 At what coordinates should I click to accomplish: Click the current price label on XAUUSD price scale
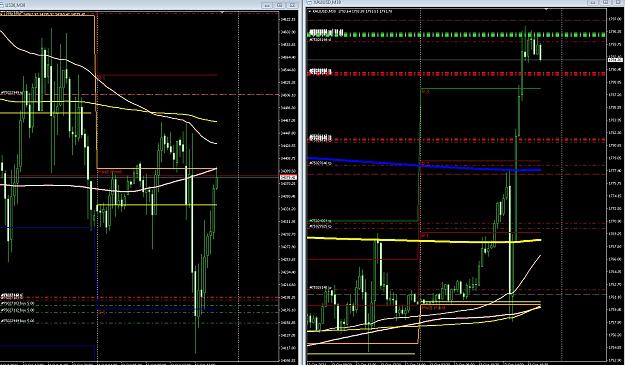tap(616, 60)
